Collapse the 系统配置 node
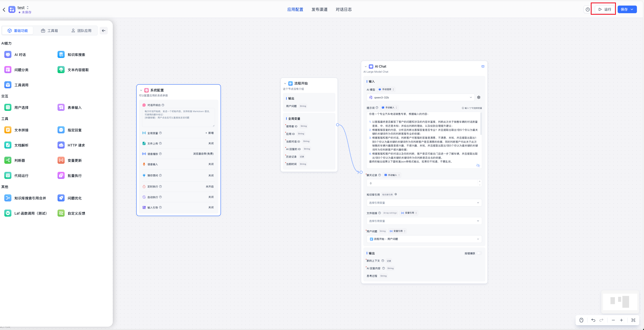The image size is (644, 330). coord(141,90)
